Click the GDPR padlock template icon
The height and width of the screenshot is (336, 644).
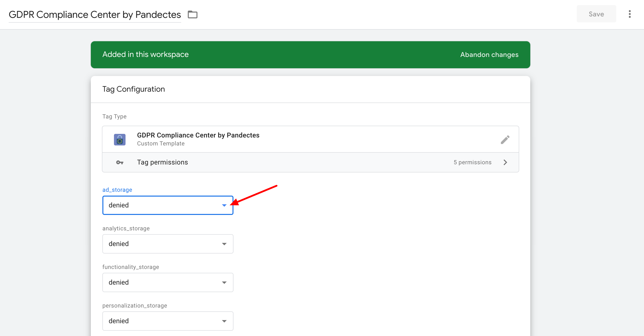click(120, 140)
